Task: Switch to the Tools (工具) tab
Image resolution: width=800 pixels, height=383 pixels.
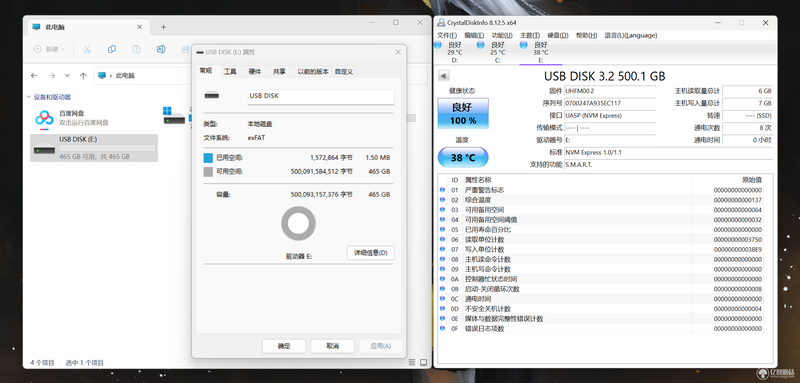Action: click(230, 72)
